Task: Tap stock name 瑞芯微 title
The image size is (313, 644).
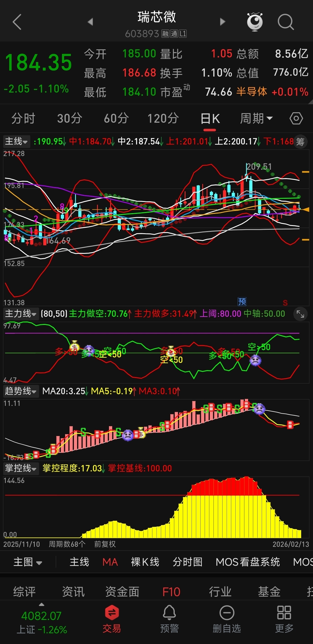Action: coord(157,17)
